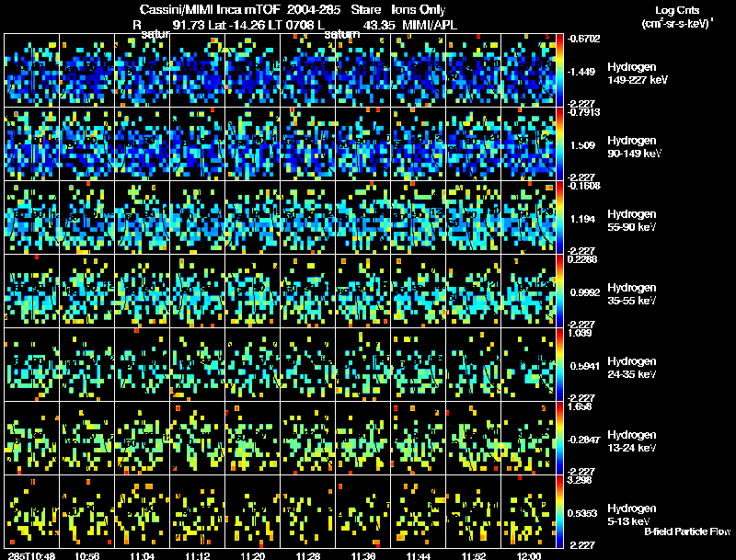Viewport: 736px width, 560px height.
Task: Open the 90-149 keV panel at 11:12
Action: [197, 144]
